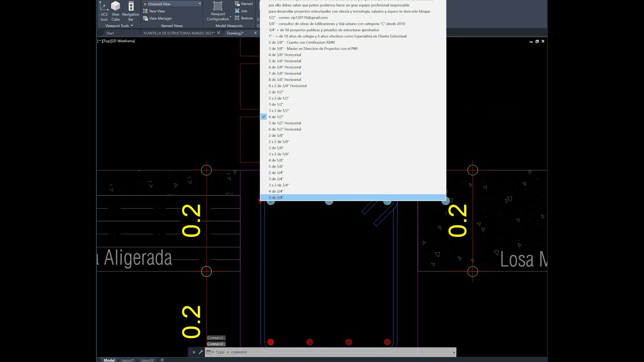Pick "6 de 1/2" Horizontal" from list
This screenshot has width=644, height=362.
pyautogui.click(x=353, y=129)
